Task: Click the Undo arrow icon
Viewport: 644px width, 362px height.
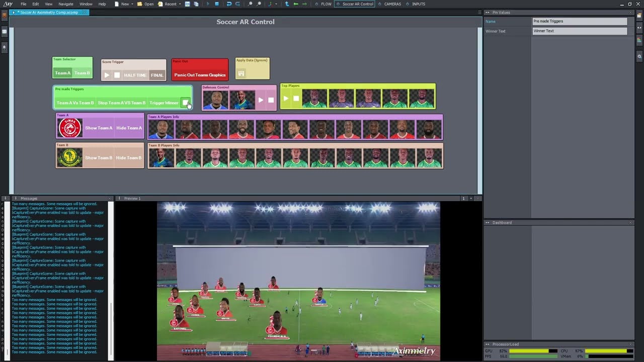Action: (x=229, y=4)
